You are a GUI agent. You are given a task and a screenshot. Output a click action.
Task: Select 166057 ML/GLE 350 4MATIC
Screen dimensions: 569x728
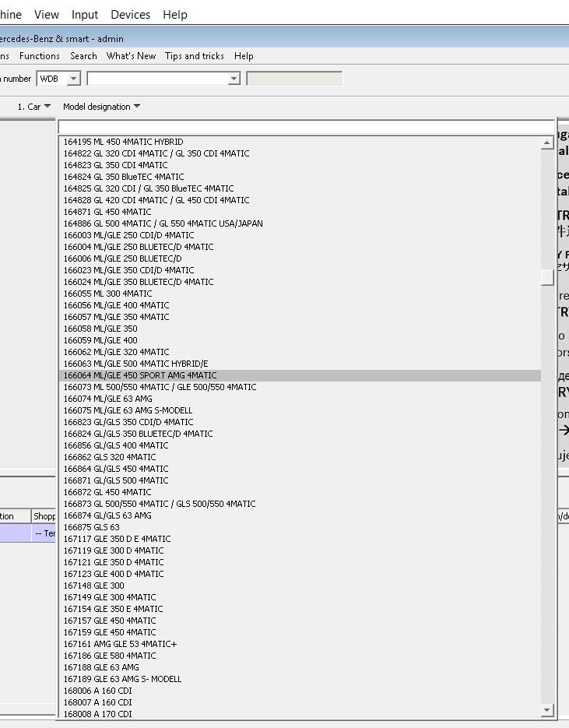300,317
